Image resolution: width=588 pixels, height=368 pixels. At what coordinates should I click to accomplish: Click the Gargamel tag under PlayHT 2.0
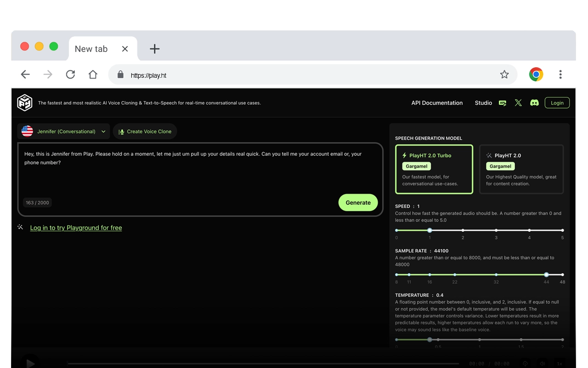coord(500,166)
